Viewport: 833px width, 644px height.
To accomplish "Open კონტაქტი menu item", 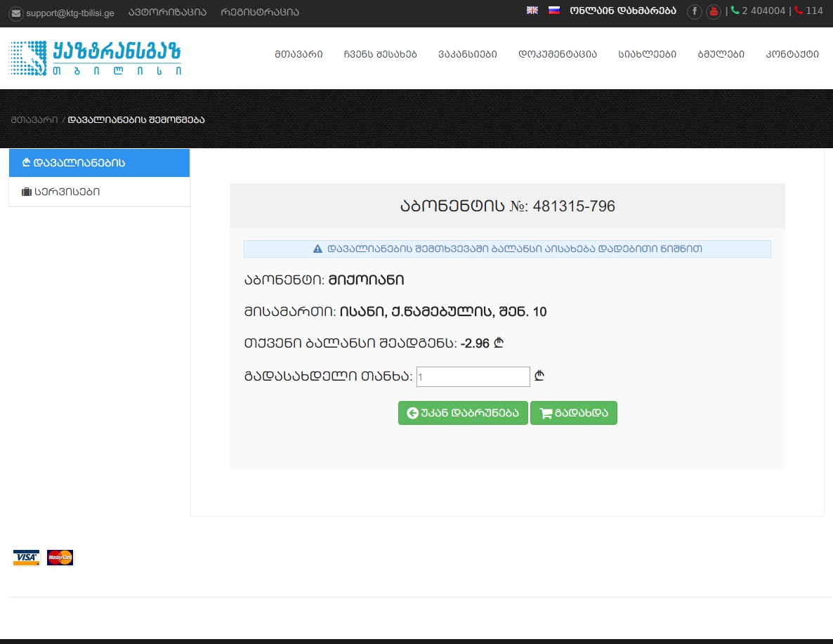I will 792,54.
